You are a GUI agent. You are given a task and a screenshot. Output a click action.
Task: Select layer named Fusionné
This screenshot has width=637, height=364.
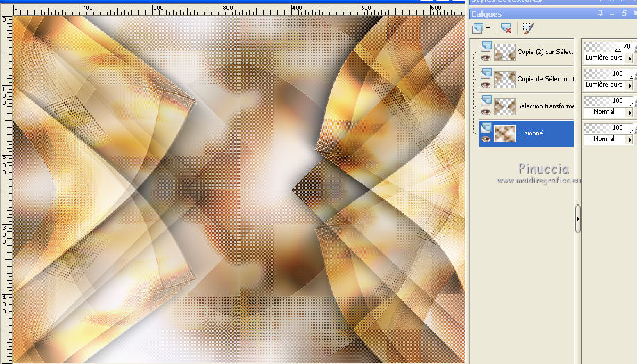530,133
